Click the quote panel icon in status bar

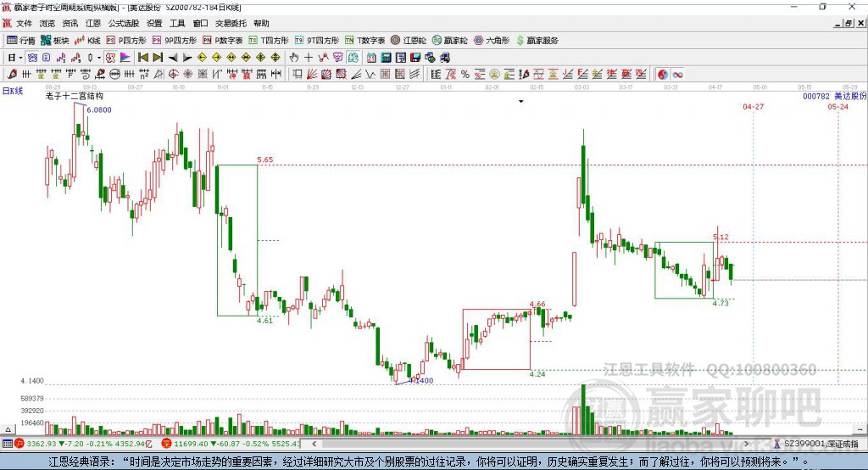[x=7, y=444]
